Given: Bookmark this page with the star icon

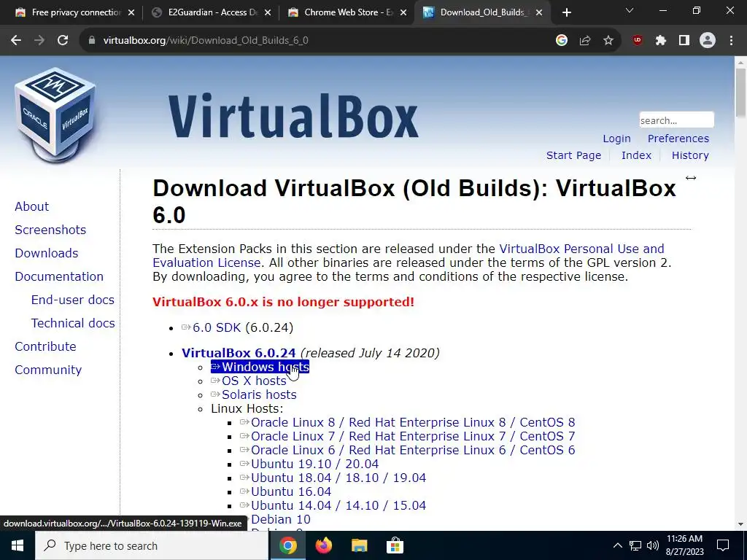Looking at the screenshot, I should click(608, 41).
